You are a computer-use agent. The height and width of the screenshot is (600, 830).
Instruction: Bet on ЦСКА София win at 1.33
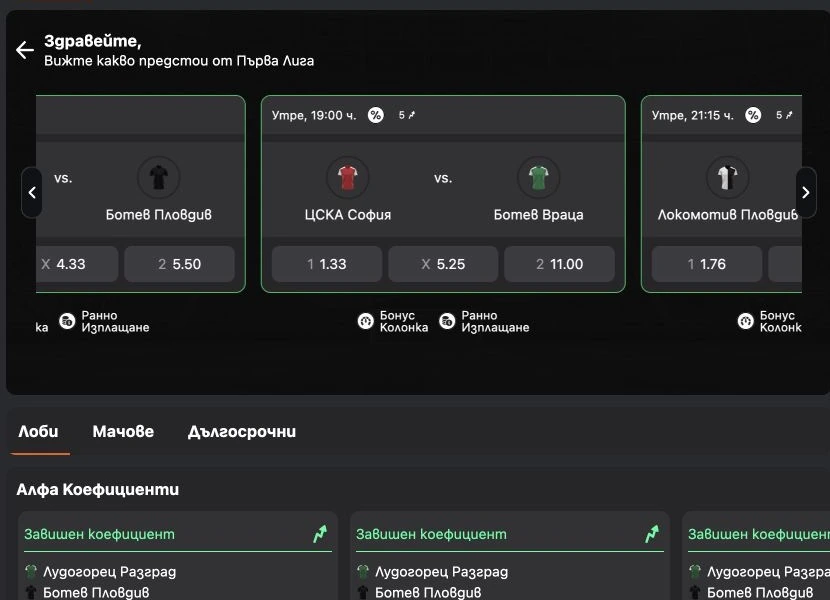pyautogui.click(x=327, y=264)
